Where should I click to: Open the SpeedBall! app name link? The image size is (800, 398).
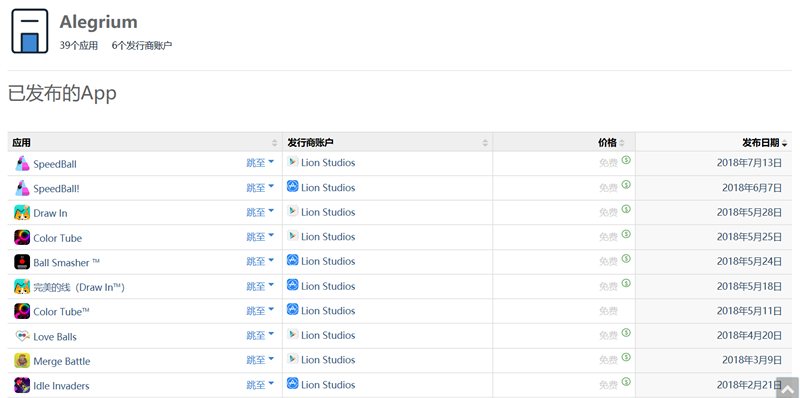coord(56,189)
